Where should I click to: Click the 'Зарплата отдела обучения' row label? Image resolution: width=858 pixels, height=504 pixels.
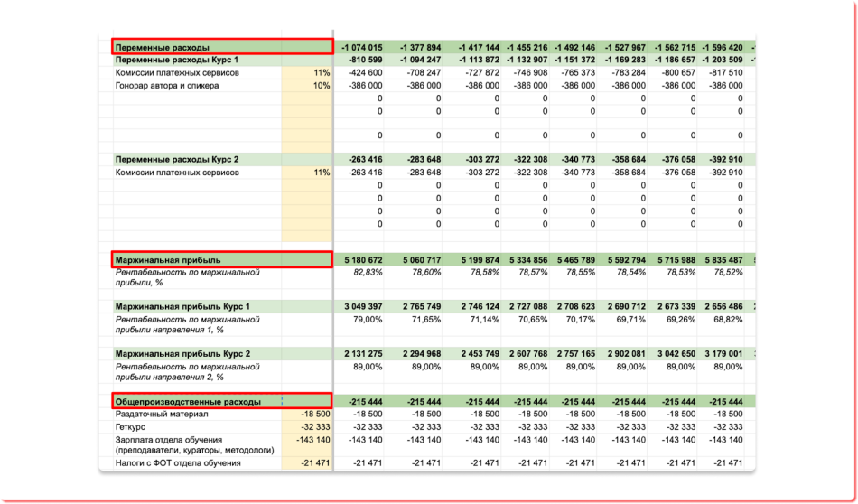(x=172, y=439)
